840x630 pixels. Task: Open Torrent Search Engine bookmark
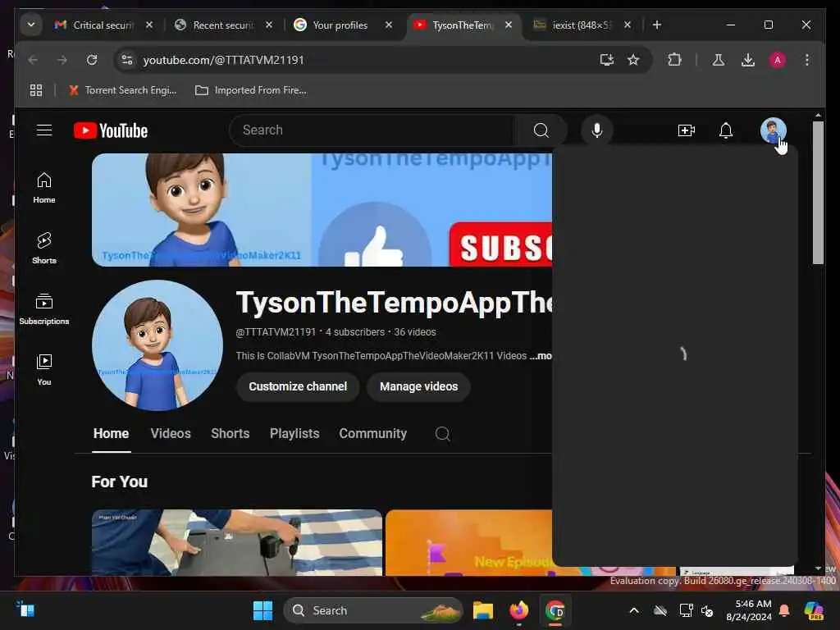tap(123, 90)
